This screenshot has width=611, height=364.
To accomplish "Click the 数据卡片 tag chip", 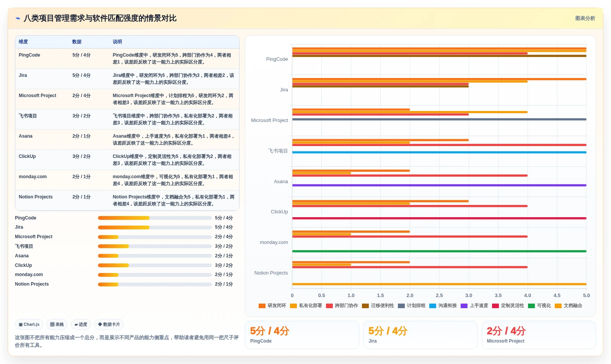I will pos(109,325).
